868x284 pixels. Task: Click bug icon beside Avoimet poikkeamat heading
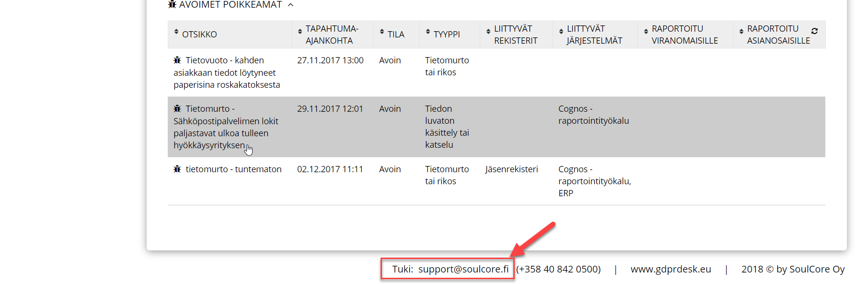pos(173,4)
